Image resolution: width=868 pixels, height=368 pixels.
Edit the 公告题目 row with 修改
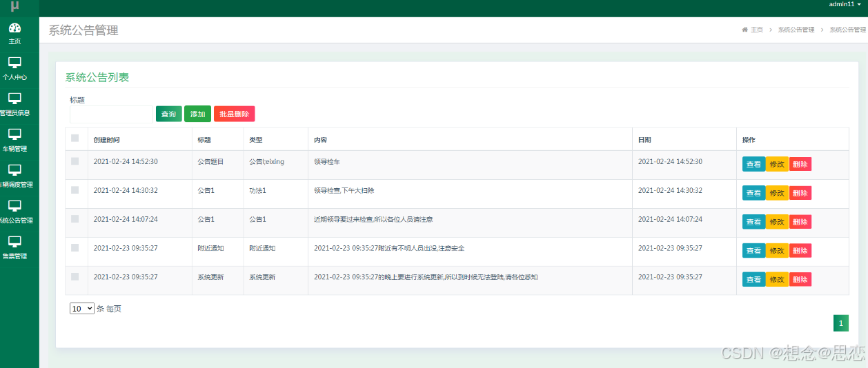pos(777,164)
